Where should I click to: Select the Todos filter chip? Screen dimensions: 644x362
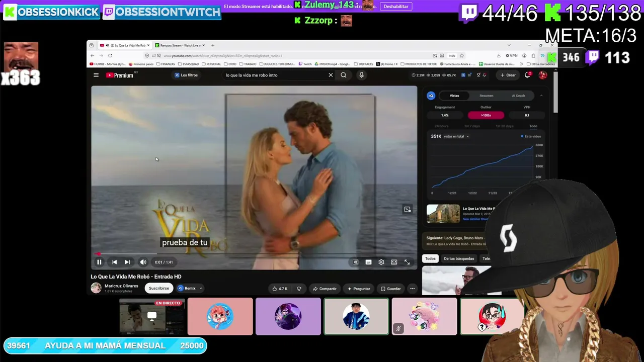pyautogui.click(x=430, y=258)
